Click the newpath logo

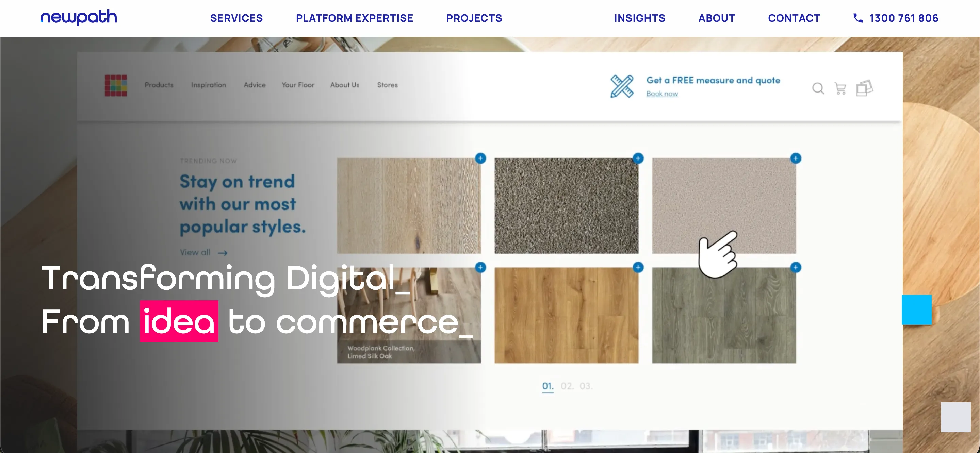tap(79, 17)
